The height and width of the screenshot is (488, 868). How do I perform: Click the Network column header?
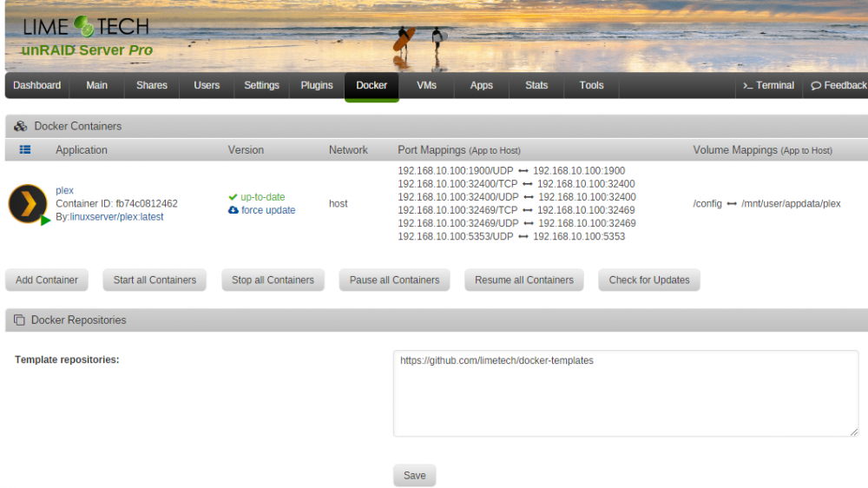348,150
